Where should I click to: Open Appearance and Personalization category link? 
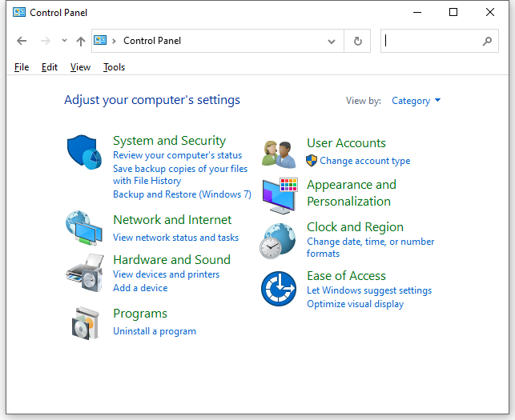[x=352, y=193]
